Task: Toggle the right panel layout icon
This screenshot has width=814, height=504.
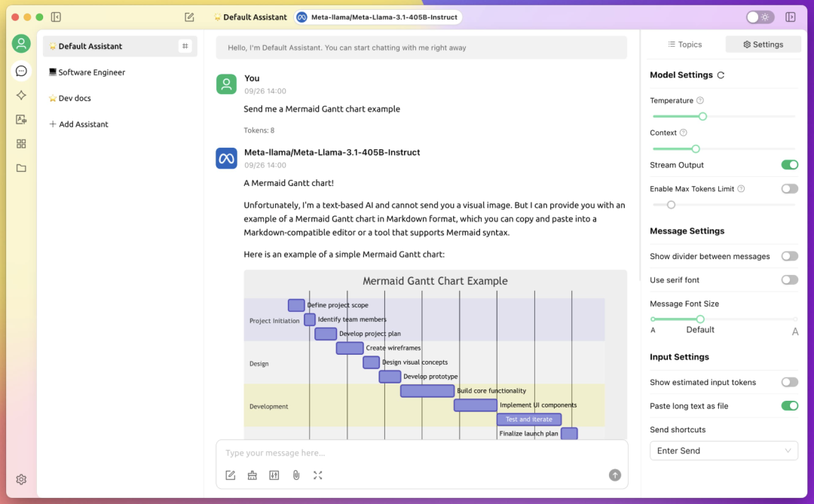Action: pos(790,17)
